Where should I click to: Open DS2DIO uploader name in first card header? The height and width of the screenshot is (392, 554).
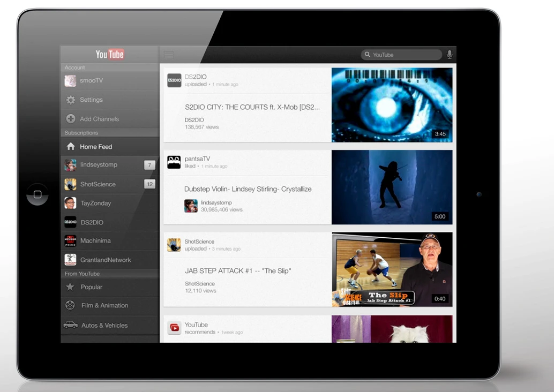[196, 77]
